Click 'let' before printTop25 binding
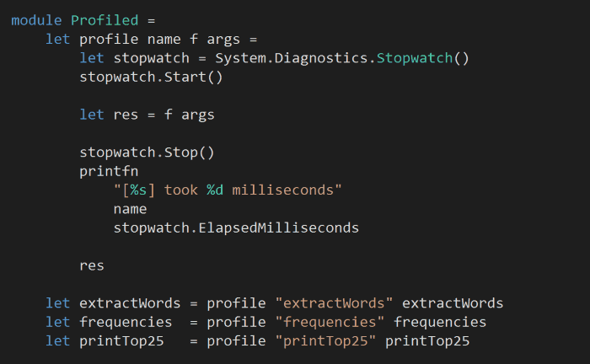The height and width of the screenshot is (364, 590). coord(57,340)
